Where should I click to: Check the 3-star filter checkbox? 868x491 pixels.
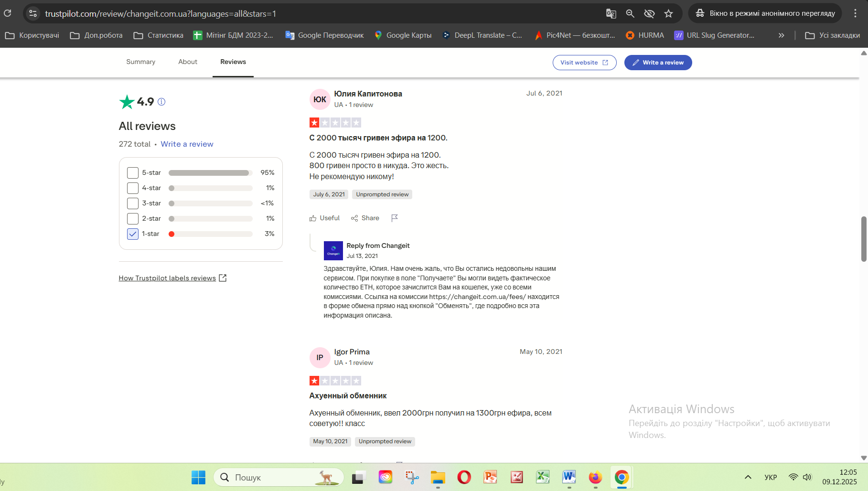pos(133,203)
